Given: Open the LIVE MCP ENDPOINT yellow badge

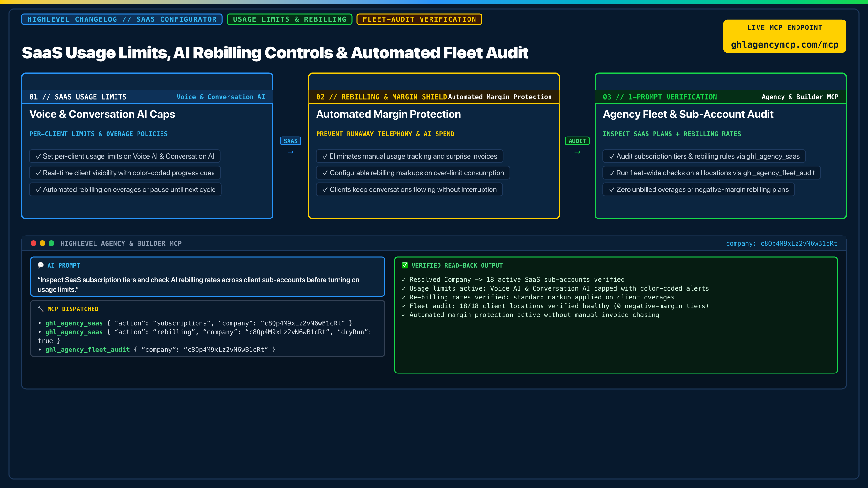Looking at the screenshot, I should (x=784, y=36).
